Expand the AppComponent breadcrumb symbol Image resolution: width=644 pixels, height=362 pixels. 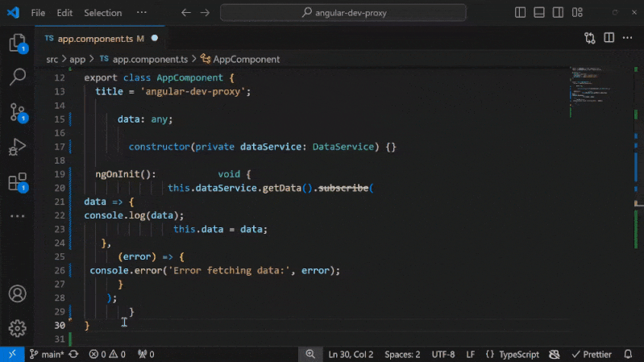(246, 59)
